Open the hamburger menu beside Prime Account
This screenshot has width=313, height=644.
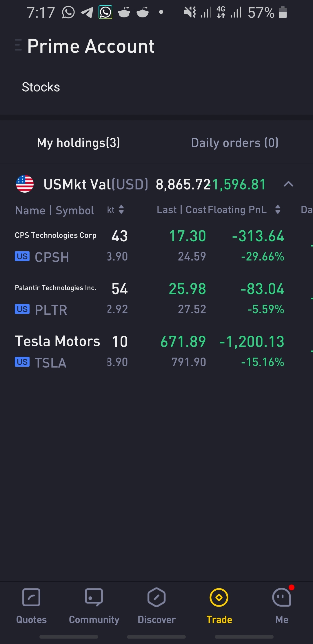click(18, 45)
